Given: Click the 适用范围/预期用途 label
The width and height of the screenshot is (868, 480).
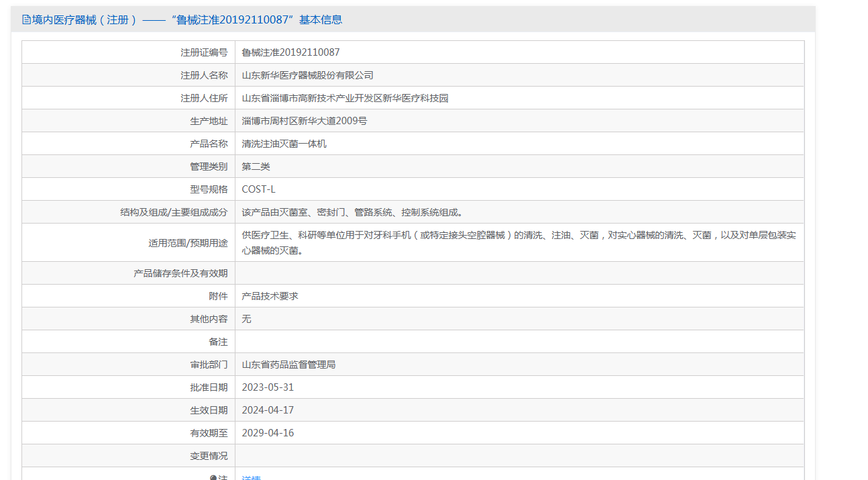Looking at the screenshot, I should coord(188,243).
